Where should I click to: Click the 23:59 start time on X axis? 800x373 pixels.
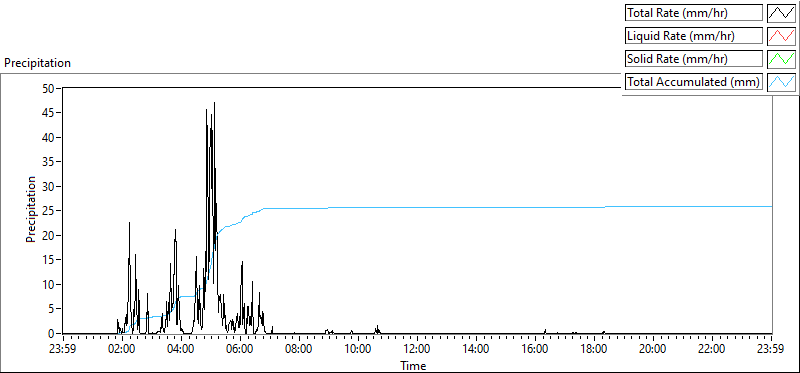pos(63,350)
